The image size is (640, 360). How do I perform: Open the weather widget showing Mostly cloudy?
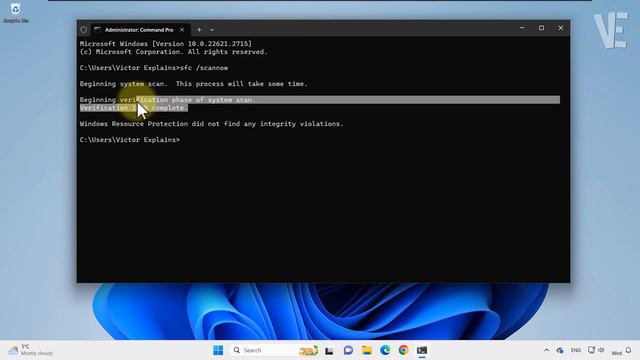pos(31,350)
